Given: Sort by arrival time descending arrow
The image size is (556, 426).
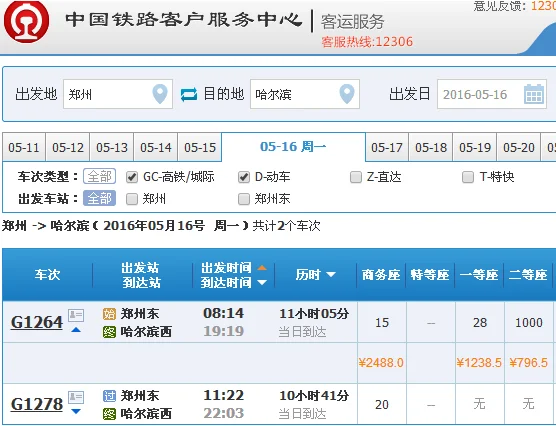Looking at the screenshot, I should pos(262,283).
